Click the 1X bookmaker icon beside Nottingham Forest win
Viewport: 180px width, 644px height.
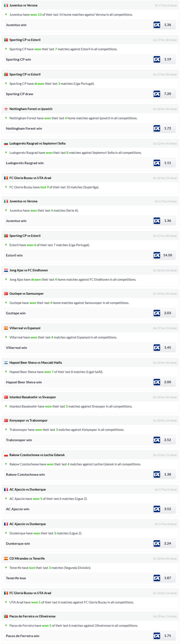157,129
